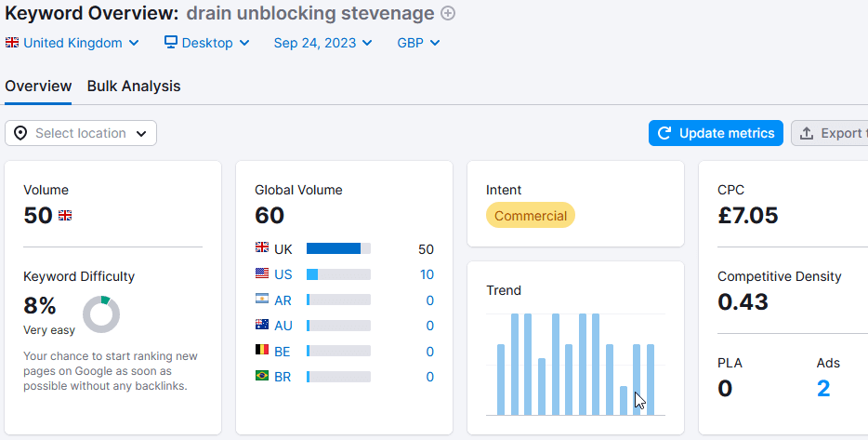Click the UK volume bar in Global Volume
This screenshot has height=440, width=868.
click(338, 248)
